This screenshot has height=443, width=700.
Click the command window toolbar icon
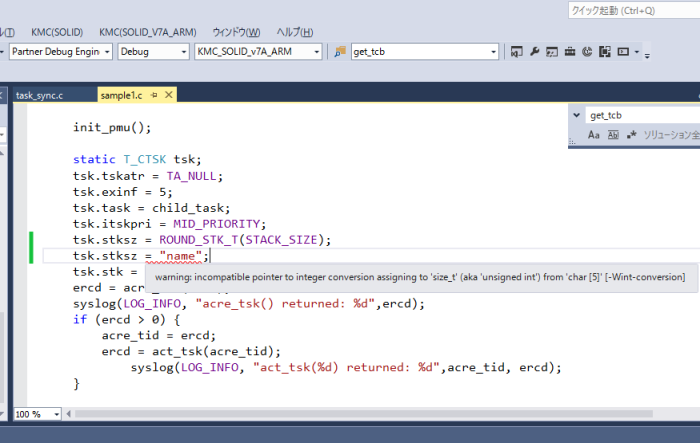tap(623, 52)
